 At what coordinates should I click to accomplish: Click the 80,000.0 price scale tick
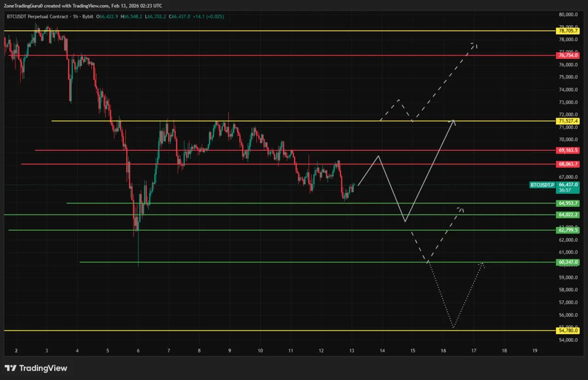(x=568, y=14)
